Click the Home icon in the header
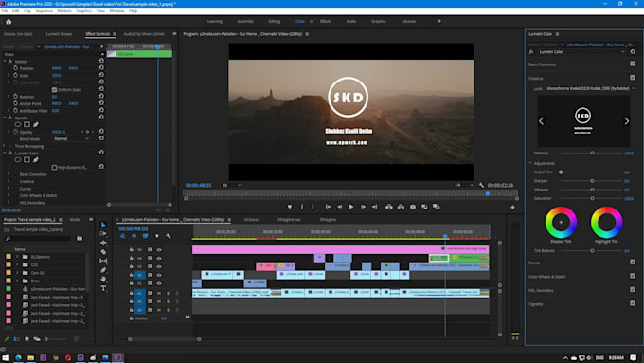Image resolution: width=644 pixels, height=363 pixels. coord(9,22)
